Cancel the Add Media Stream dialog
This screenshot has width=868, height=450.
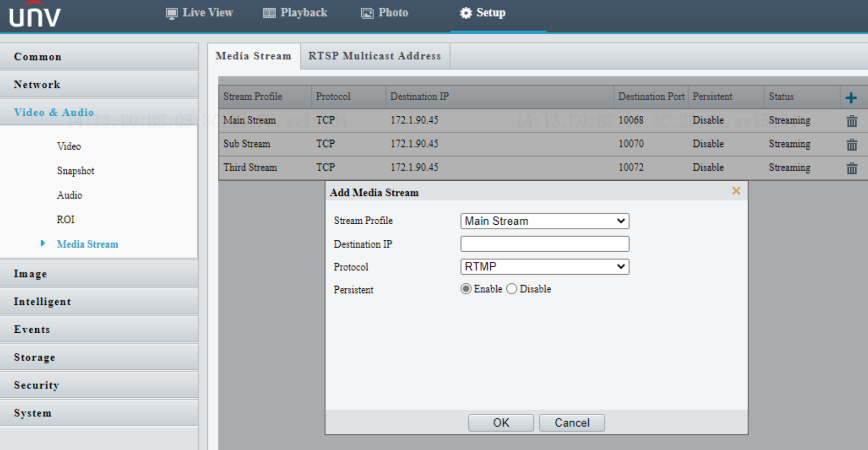(x=572, y=423)
